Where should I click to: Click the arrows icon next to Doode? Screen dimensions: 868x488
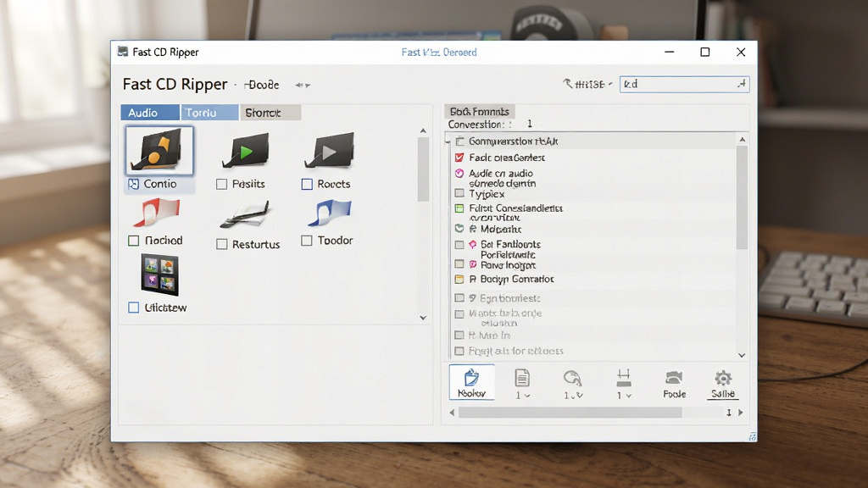click(303, 86)
